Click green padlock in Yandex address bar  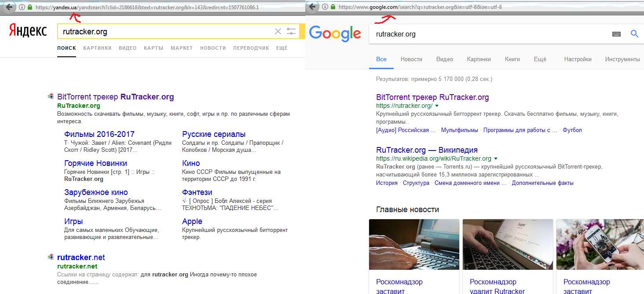(x=29, y=7)
